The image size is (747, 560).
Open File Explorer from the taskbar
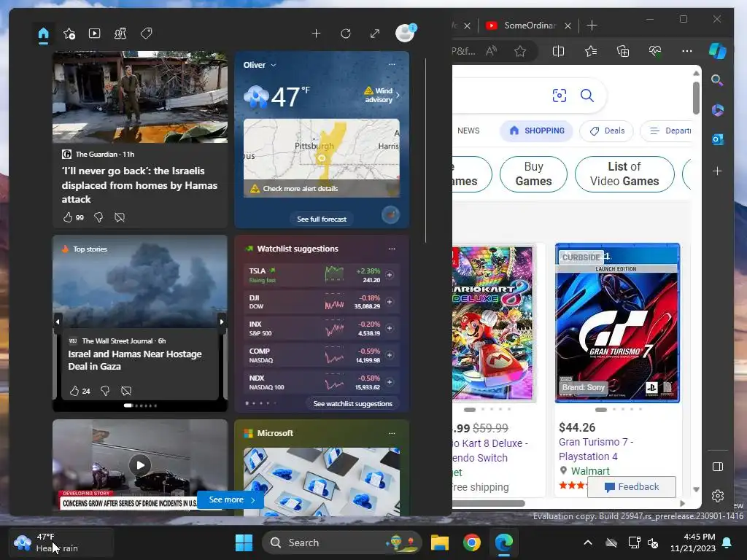(440, 542)
